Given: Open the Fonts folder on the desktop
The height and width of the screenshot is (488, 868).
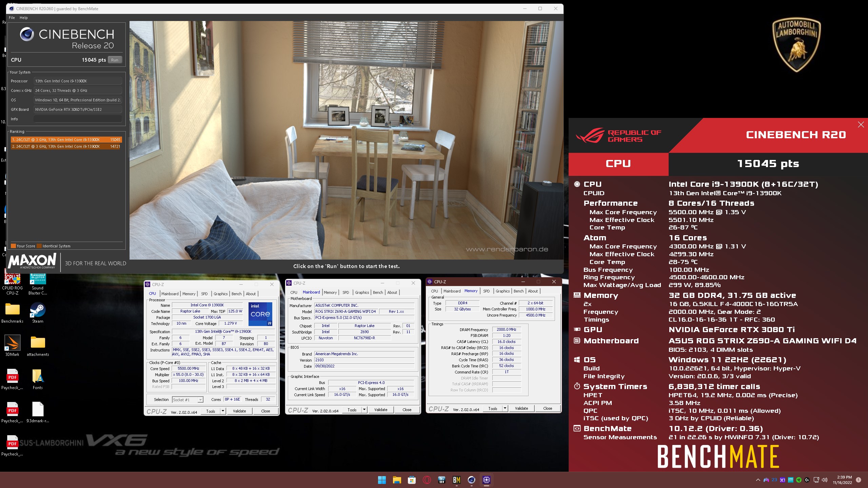Looking at the screenshot, I should [x=38, y=379].
